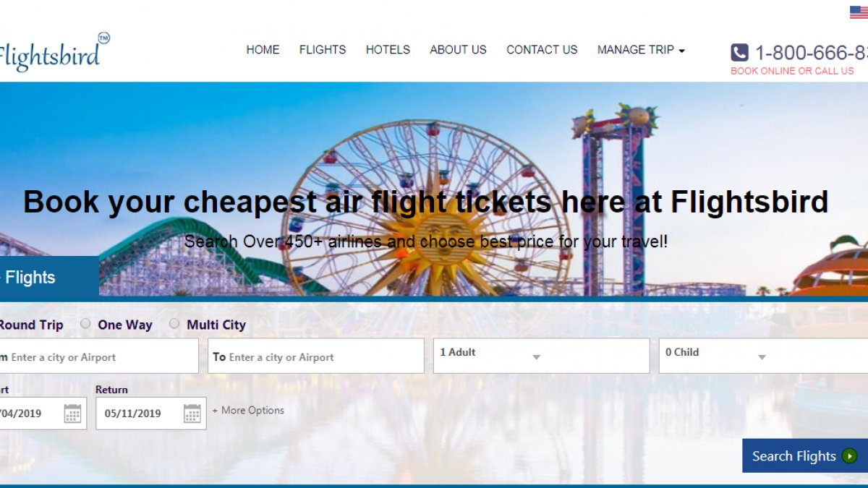Open the Contact Us page
This screenshot has width=868, height=488.
542,50
